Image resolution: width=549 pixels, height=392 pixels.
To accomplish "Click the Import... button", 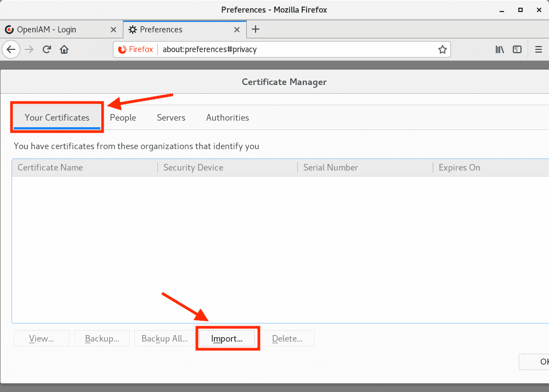I will pos(227,339).
